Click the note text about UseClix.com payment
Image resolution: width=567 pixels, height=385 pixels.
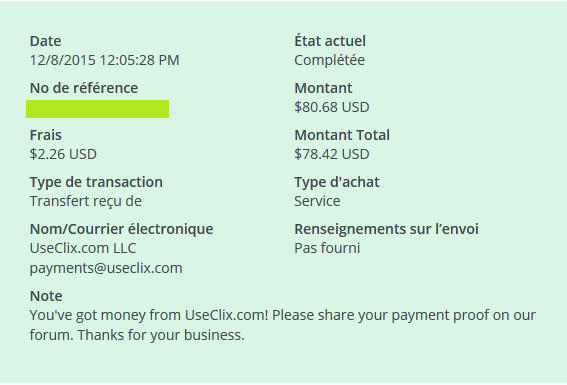(x=282, y=325)
